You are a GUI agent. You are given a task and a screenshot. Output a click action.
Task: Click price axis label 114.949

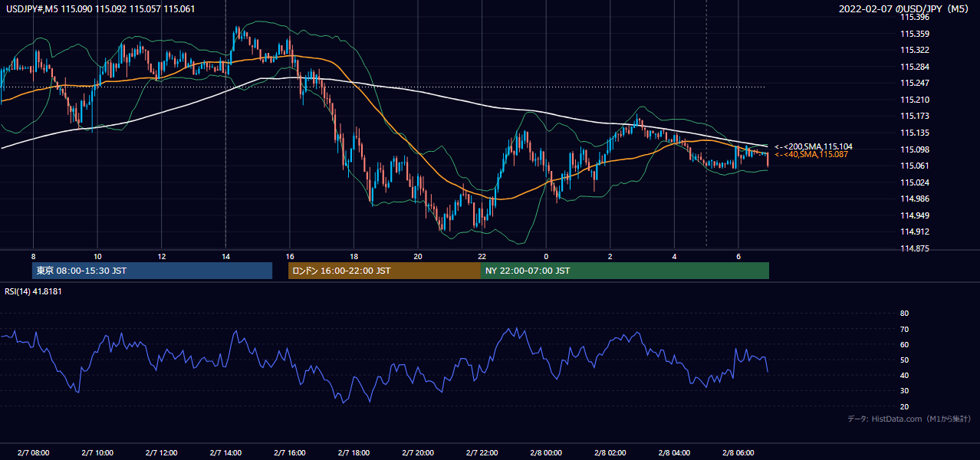click(x=914, y=215)
